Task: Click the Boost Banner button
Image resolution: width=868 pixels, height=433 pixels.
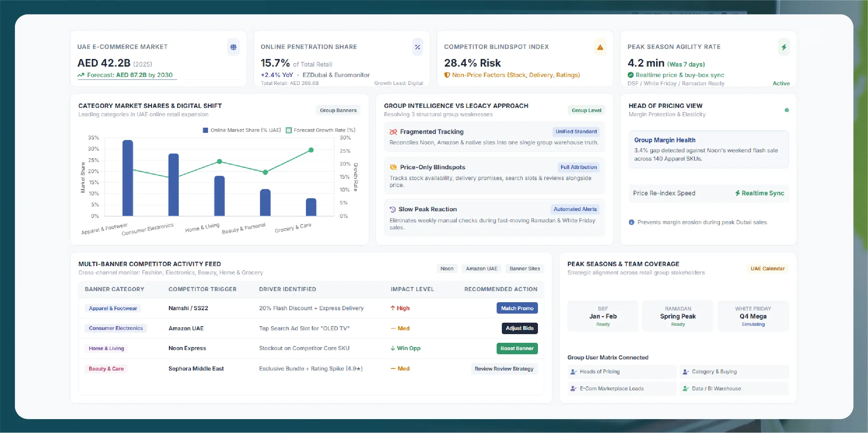Action: (517, 348)
